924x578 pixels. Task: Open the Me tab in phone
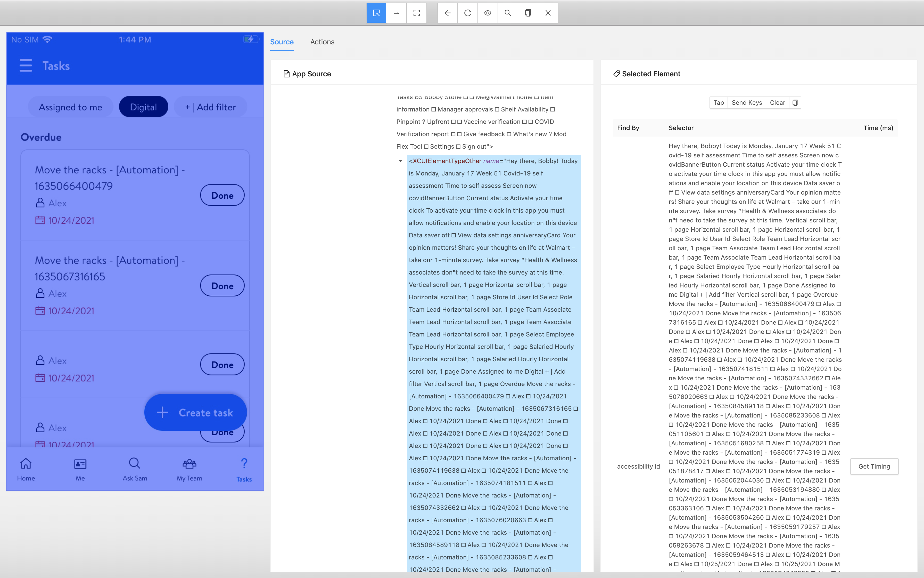[80, 470]
